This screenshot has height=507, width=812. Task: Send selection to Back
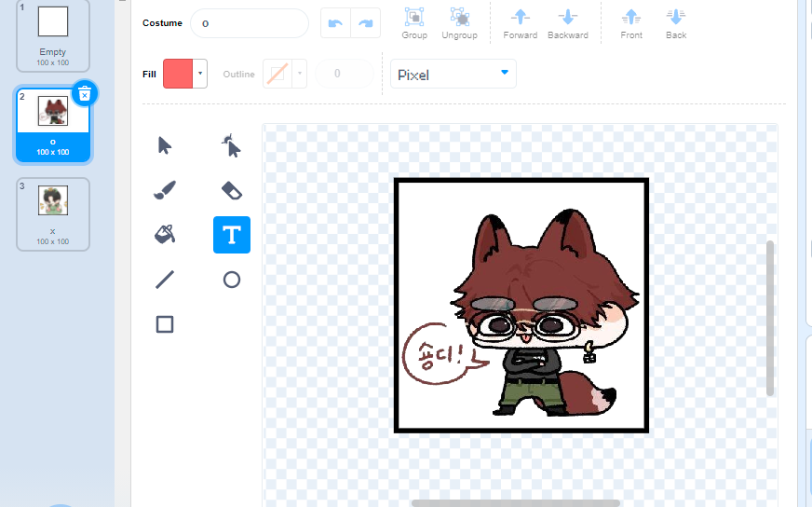pos(676,24)
